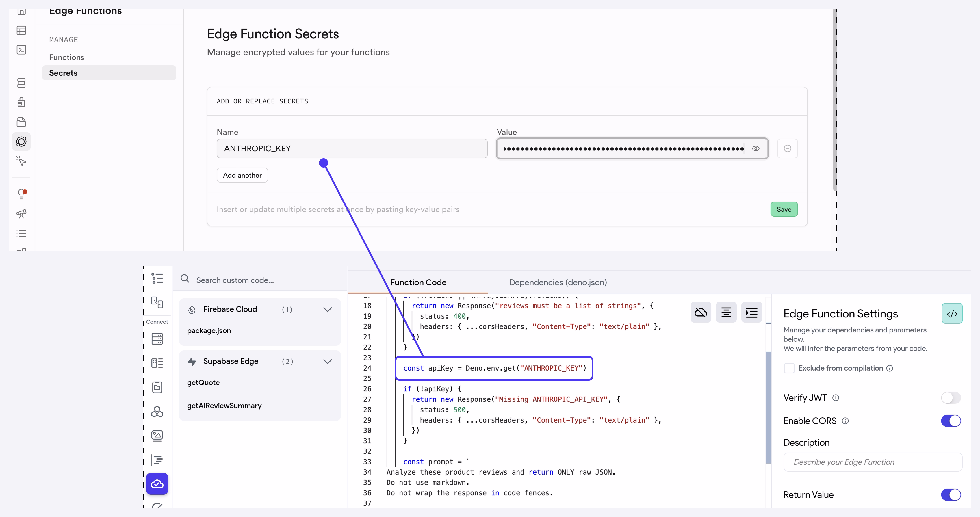Click code line 27 Missing ANTHROPIC_API_KEY text
The height and width of the screenshot is (517, 980).
515,399
